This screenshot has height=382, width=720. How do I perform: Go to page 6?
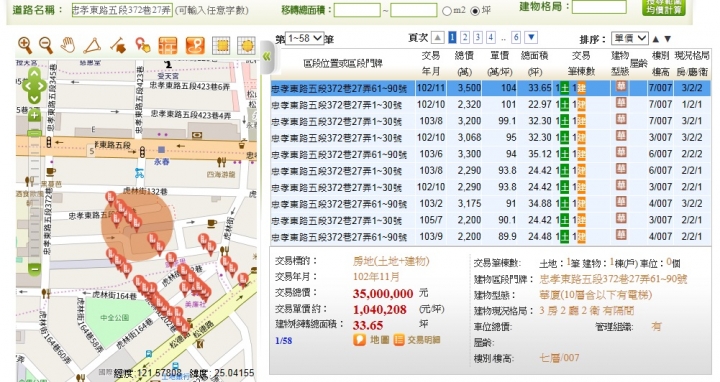point(516,38)
